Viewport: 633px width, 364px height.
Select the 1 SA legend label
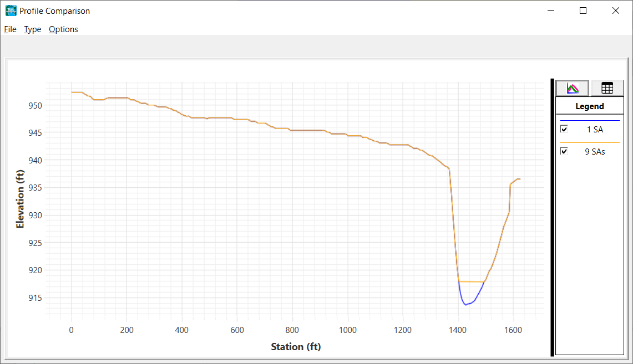pos(595,130)
